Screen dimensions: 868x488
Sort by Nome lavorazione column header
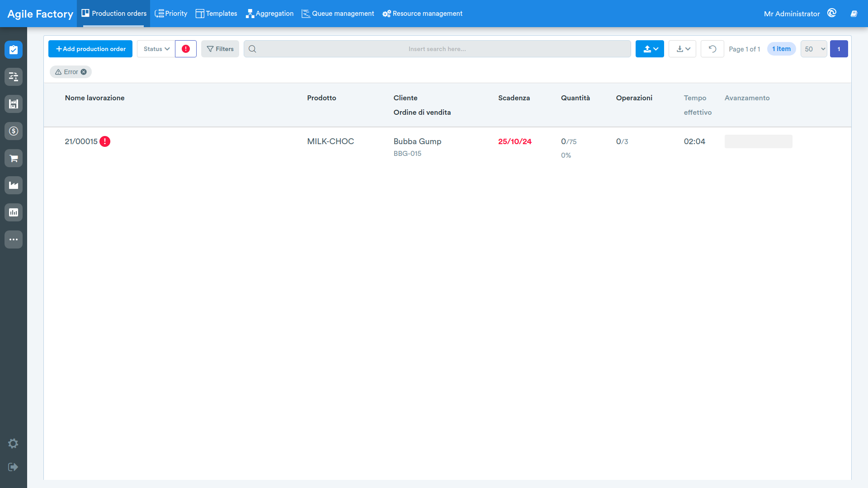coord(94,98)
